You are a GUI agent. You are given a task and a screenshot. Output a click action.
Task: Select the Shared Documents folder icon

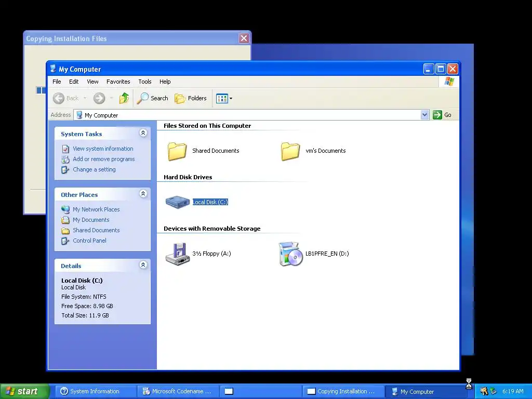tap(177, 151)
